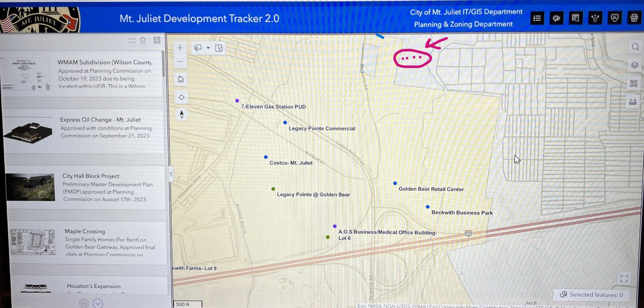The image size is (644, 308).
Task: Collapse the left side panel
Action: pyautogui.click(x=171, y=174)
